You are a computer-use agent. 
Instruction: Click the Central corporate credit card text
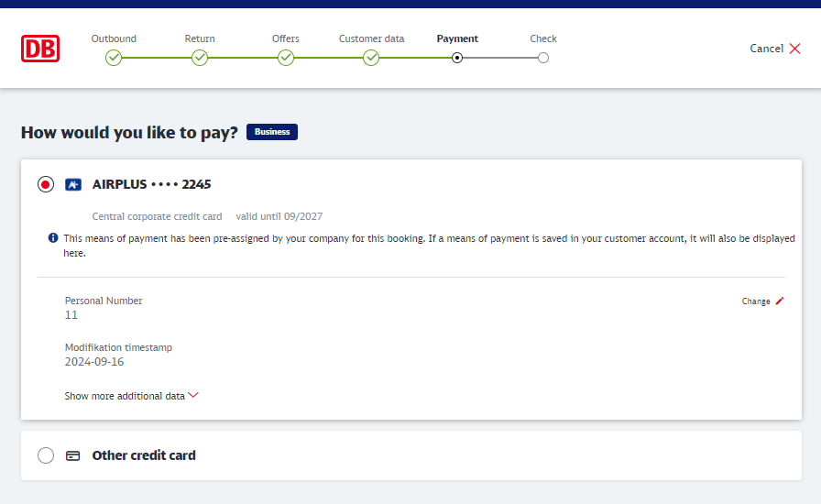157,216
